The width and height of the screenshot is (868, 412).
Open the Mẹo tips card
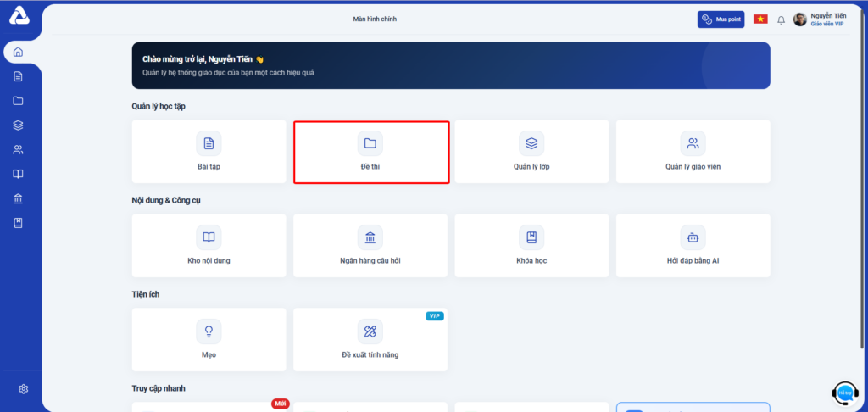[x=209, y=339]
